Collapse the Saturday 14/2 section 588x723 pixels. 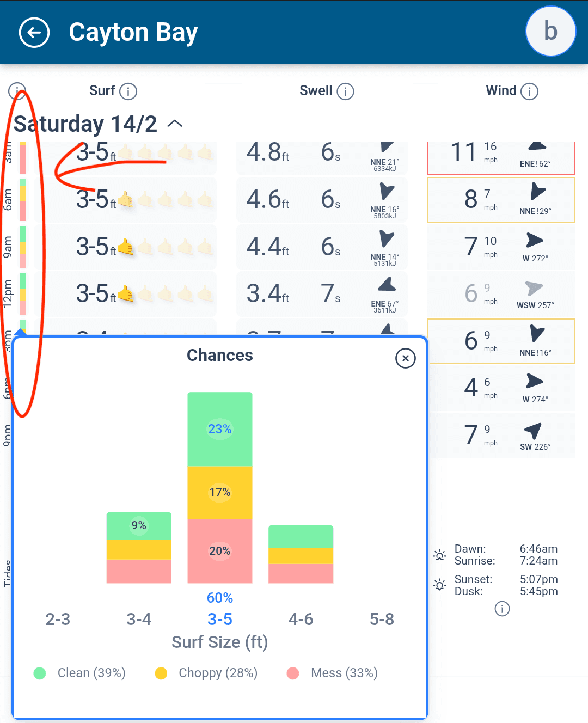point(175,124)
